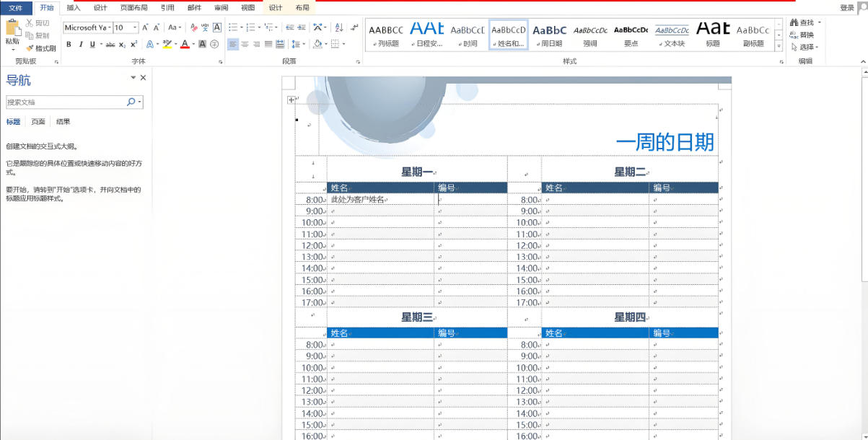Open the font name dropdown
The width and height of the screenshot is (868, 440).
click(x=109, y=27)
